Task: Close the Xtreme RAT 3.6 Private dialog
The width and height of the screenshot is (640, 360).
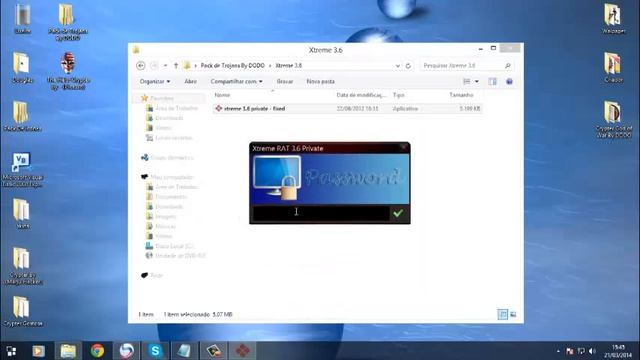Action: (x=403, y=147)
